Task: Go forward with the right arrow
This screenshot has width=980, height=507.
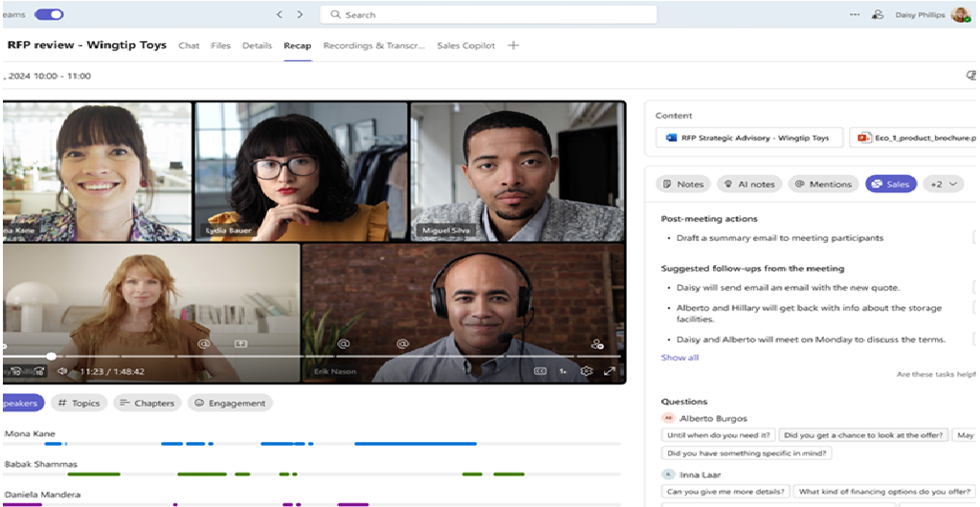Action: 300,14
